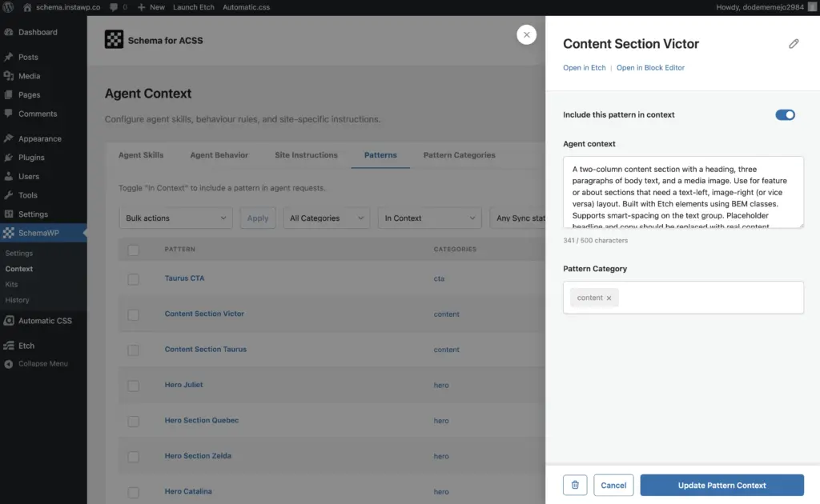Edit the pattern title with pencil icon
Image resolution: width=820 pixels, height=504 pixels.
[794, 44]
